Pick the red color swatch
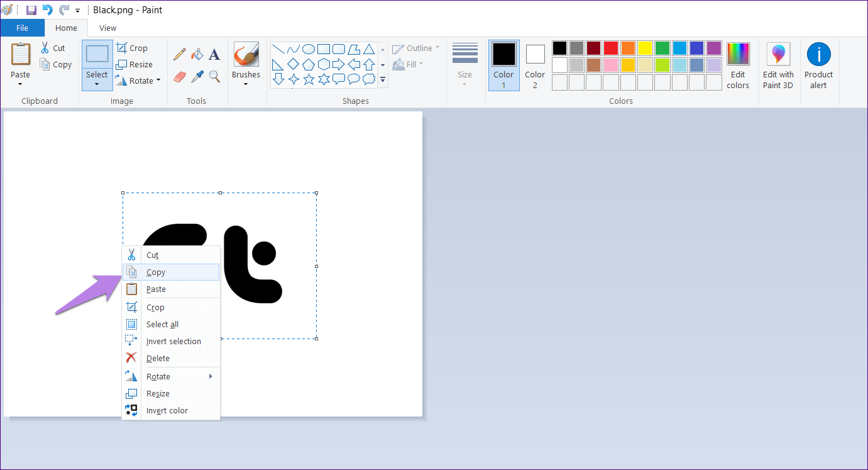Image resolution: width=868 pixels, height=470 pixels. (x=610, y=48)
